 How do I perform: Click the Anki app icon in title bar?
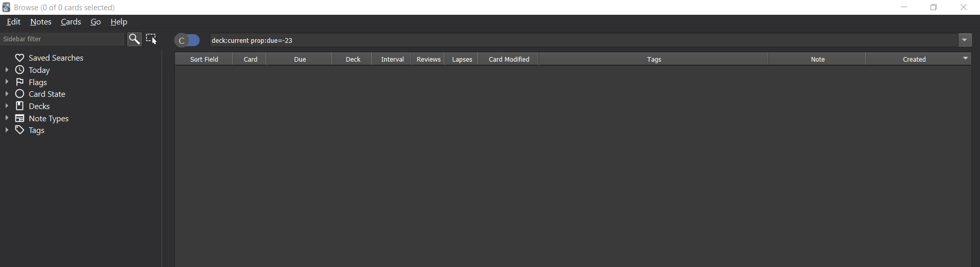tap(6, 7)
